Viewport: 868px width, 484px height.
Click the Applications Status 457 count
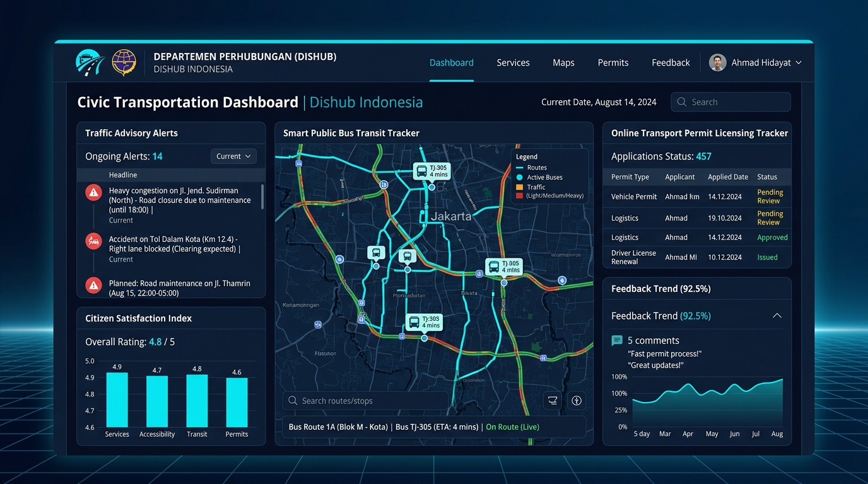coord(703,156)
